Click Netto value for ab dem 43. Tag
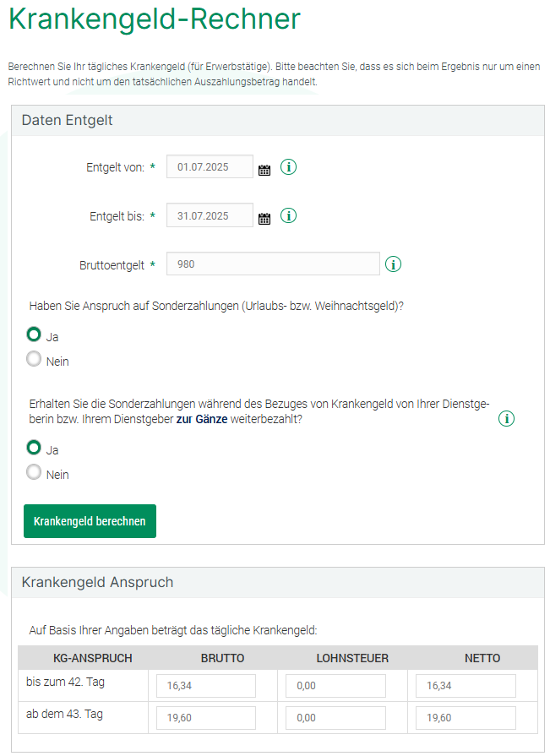This screenshot has width=550, height=756. click(x=466, y=718)
